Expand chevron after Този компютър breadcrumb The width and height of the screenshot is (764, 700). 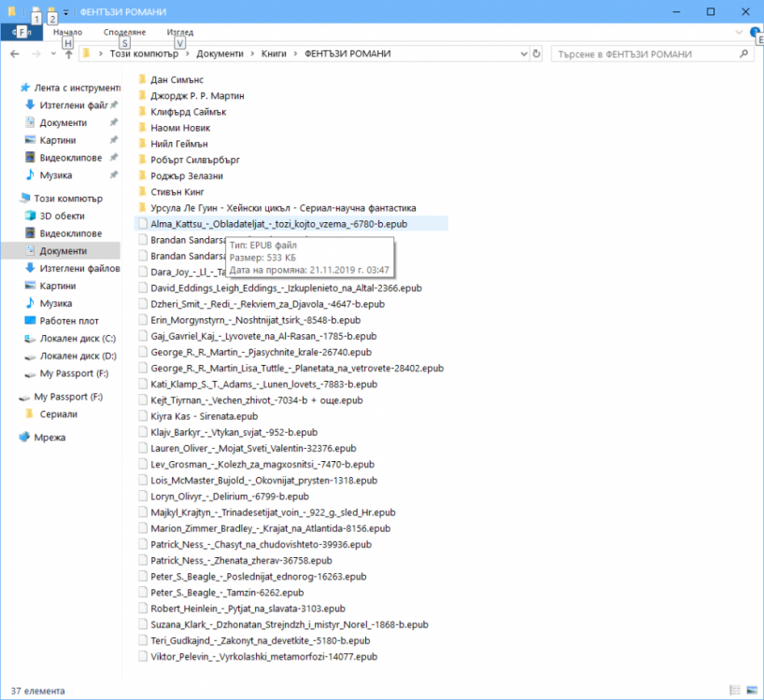coord(187,53)
